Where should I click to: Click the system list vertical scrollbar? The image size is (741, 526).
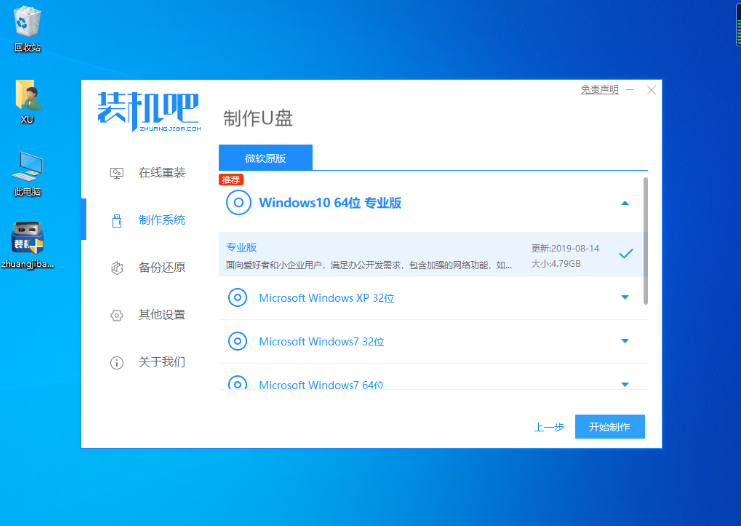(646, 240)
